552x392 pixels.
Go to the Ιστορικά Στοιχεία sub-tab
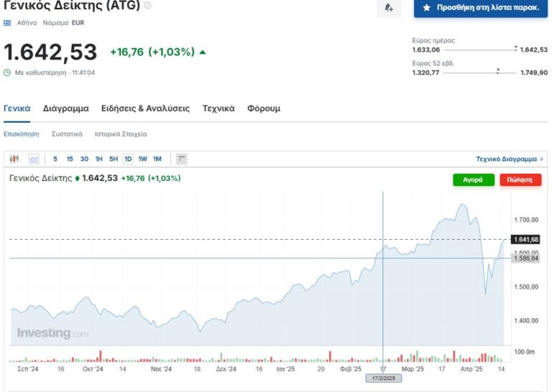121,134
